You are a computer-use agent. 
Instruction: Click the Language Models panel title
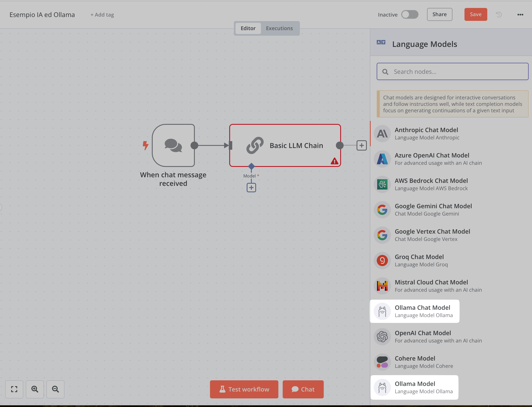[425, 44]
